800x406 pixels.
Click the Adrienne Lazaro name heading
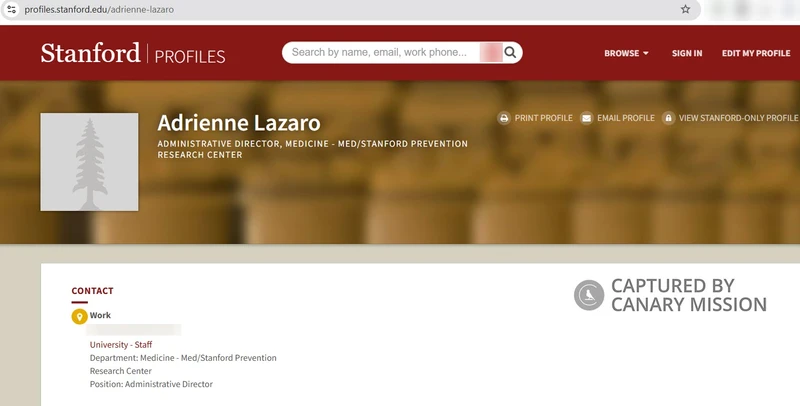click(x=239, y=123)
